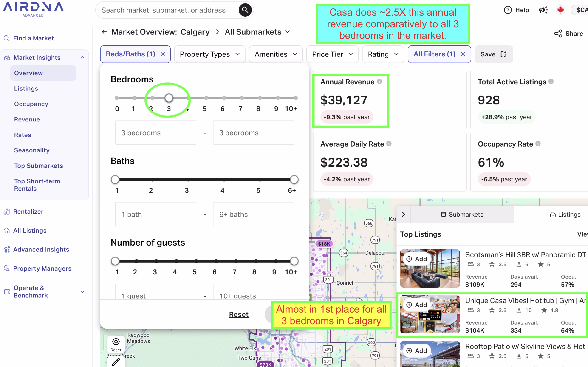Select Revenue under Market Insights
This screenshot has height=367, width=588.
(x=27, y=119)
